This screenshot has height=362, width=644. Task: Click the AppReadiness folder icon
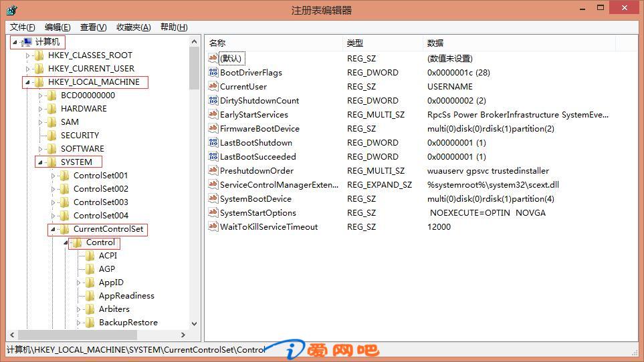pyautogui.click(x=90, y=296)
